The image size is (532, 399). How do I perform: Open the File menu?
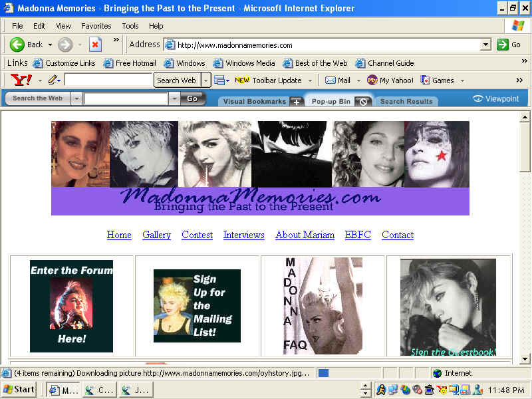[x=17, y=26]
